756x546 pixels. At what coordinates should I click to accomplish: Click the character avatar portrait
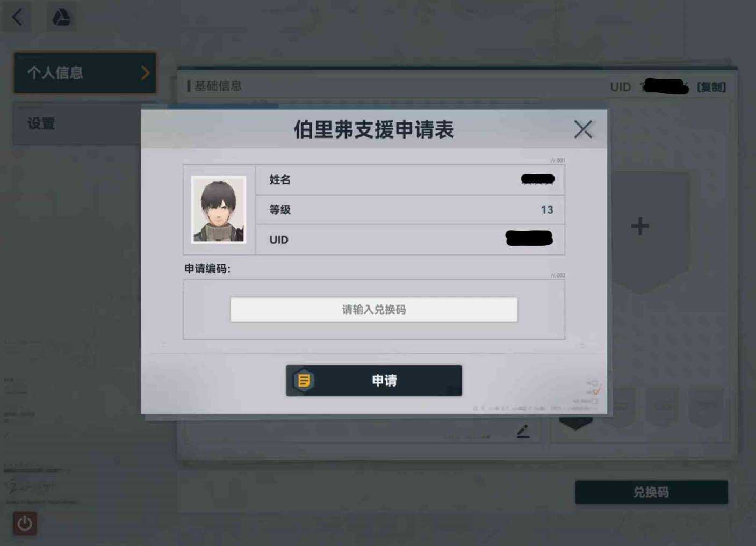point(219,209)
